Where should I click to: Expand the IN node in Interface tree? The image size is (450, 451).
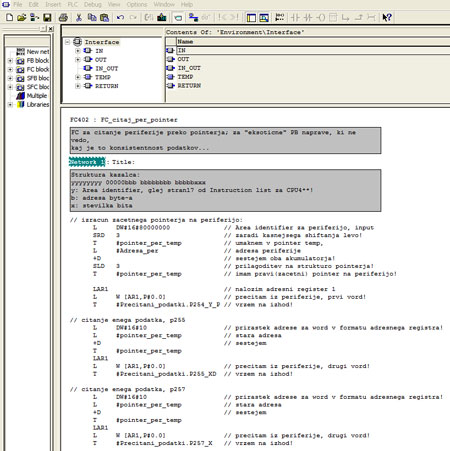tap(78, 51)
